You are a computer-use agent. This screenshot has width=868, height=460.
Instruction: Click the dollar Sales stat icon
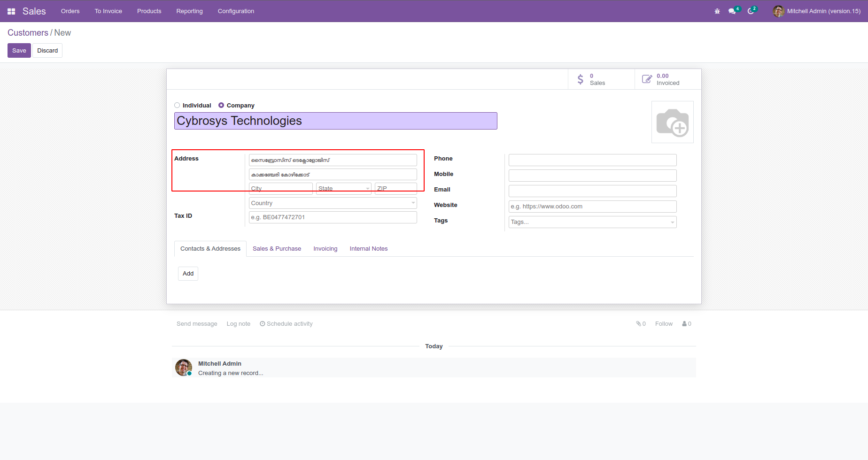point(581,79)
